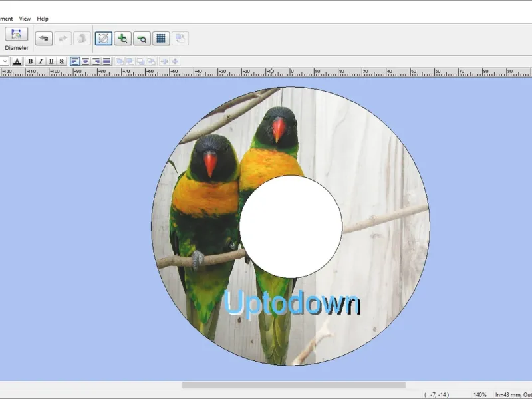Open the View menu

25,19
